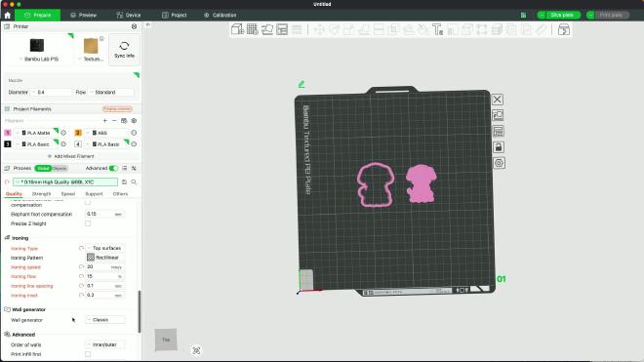Image resolution: width=644 pixels, height=362 pixels.
Task: Remove plate using X icon
Action: click(498, 100)
